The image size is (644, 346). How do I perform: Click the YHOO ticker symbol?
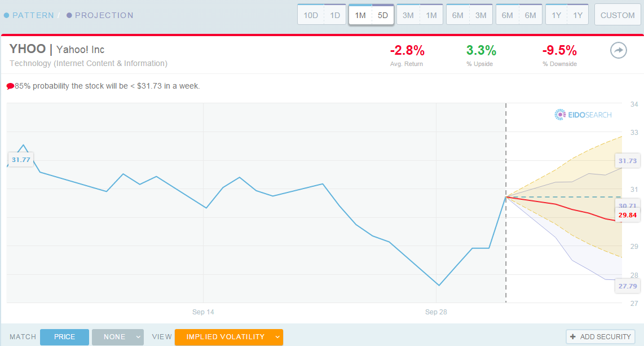click(x=28, y=49)
